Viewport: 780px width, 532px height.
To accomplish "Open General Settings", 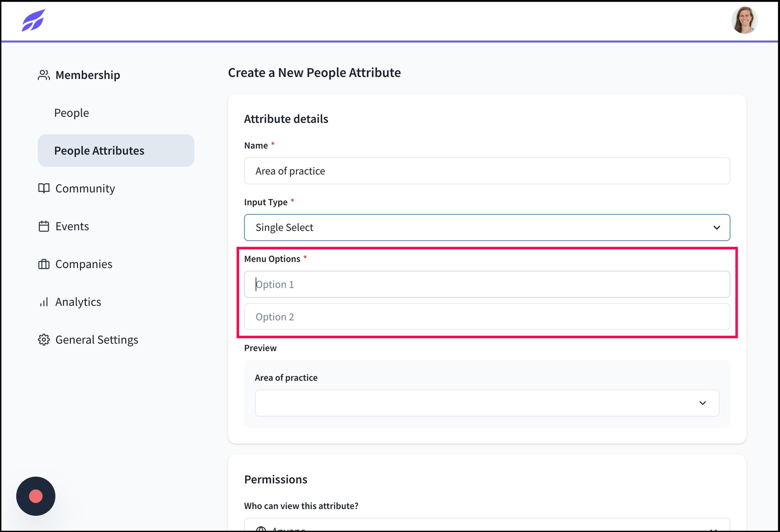I will [97, 340].
